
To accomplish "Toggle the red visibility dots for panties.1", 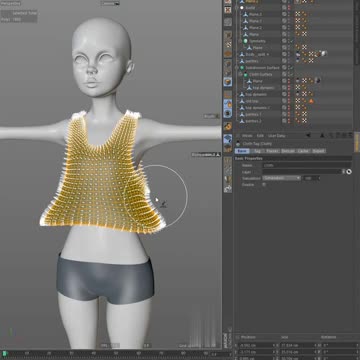I will tap(289, 114).
